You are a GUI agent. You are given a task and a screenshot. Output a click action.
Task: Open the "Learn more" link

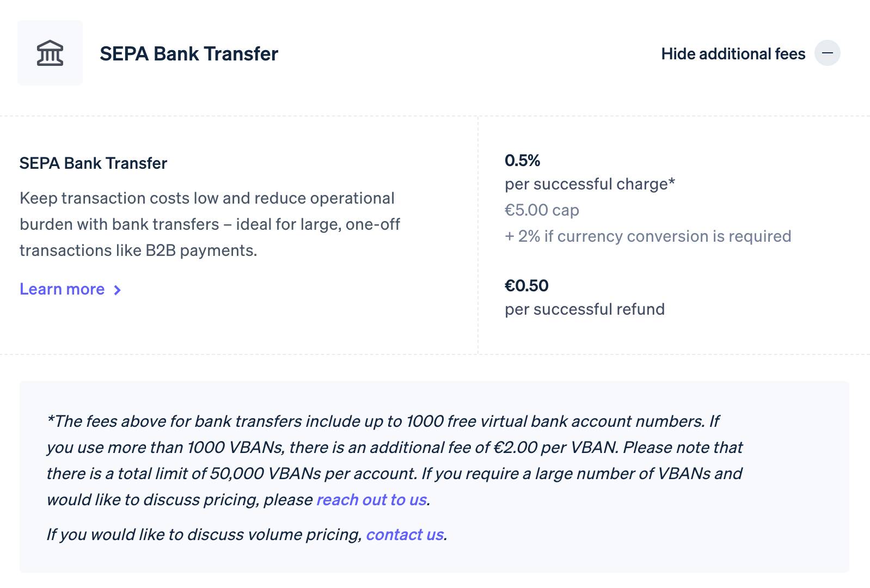(62, 289)
